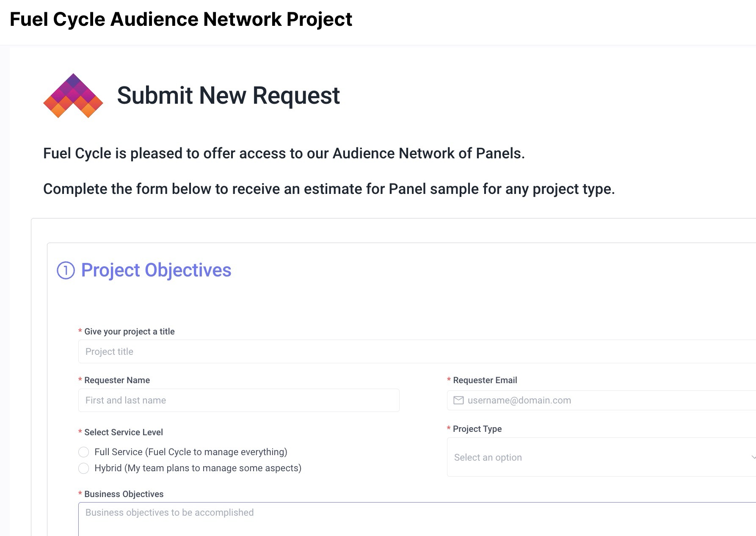Click the circled step 1 icon
Viewport: 756px width, 536px height.
66,271
